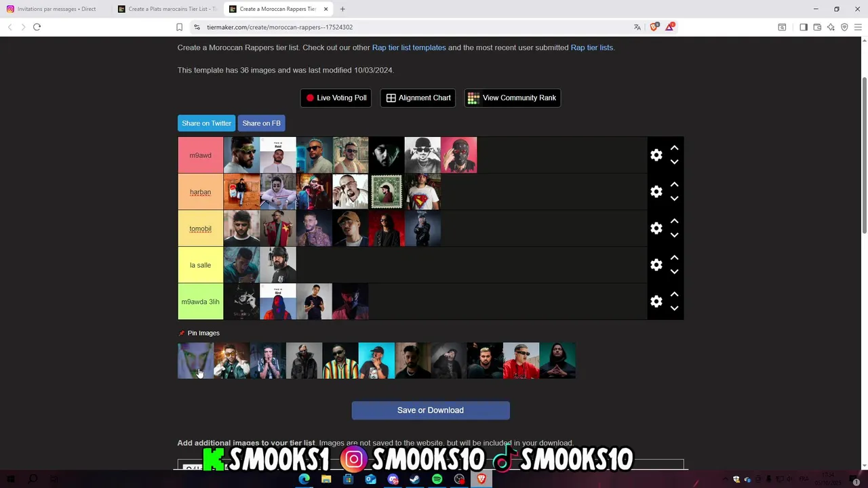The image size is (868, 488).
Task: Open Leo AI assistant icon
Action: pyautogui.click(x=831, y=27)
